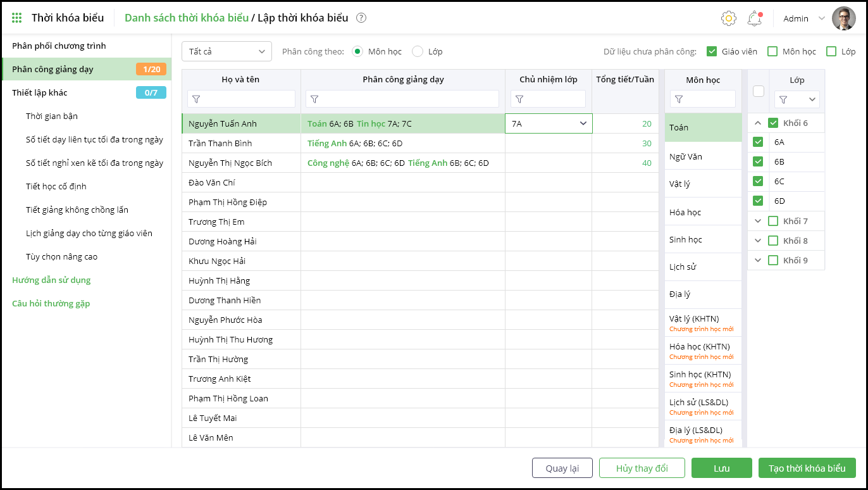Expand the Khối 8 group
Viewport: 868px width, 490px height.
[x=758, y=241]
